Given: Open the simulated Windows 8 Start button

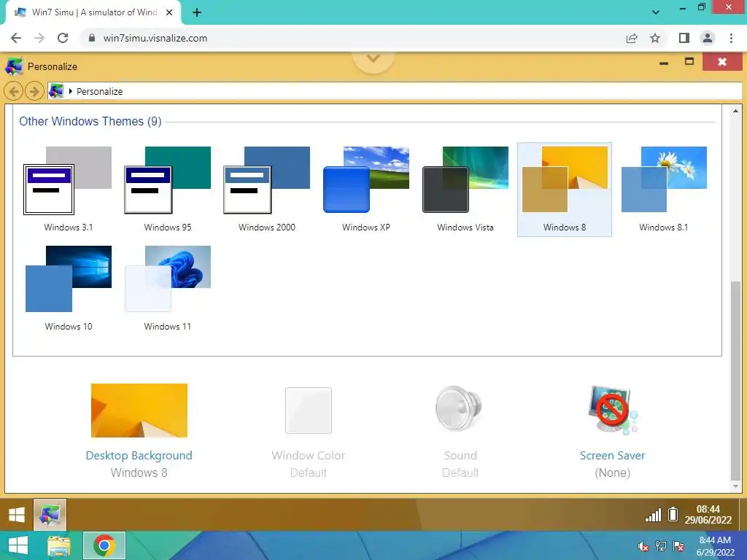Looking at the screenshot, I should pyautogui.click(x=17, y=515).
